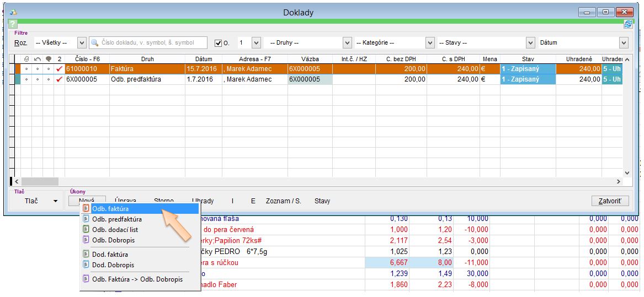Click the green help question mark icon
Viewport: 644px width, 297px height.
(13, 24)
